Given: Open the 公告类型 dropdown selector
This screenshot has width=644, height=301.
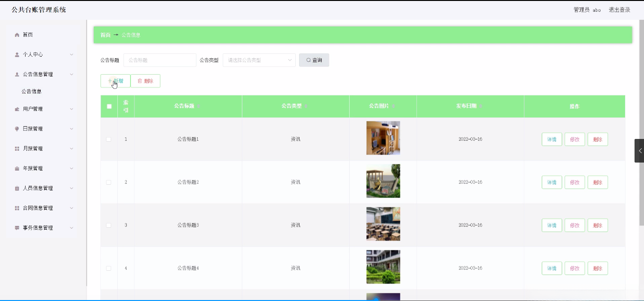Looking at the screenshot, I should [x=259, y=60].
